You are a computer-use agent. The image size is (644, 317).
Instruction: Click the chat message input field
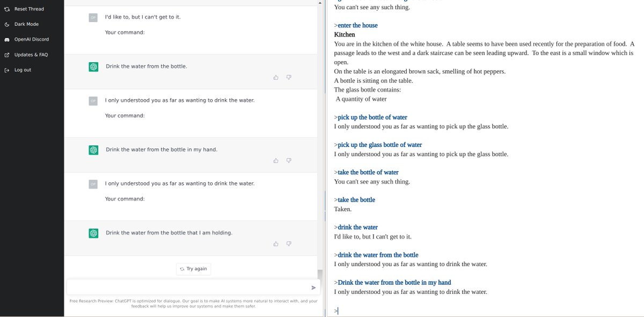tap(188, 287)
